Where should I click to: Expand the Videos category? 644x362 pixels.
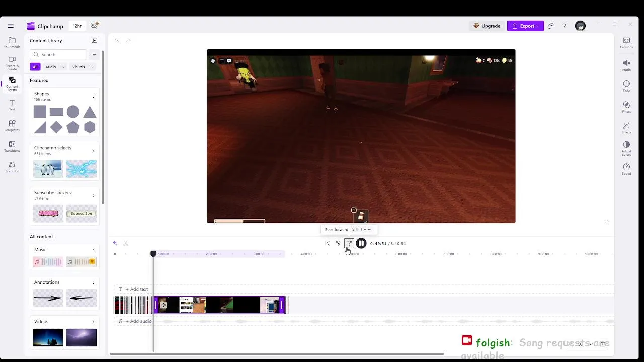(93, 322)
